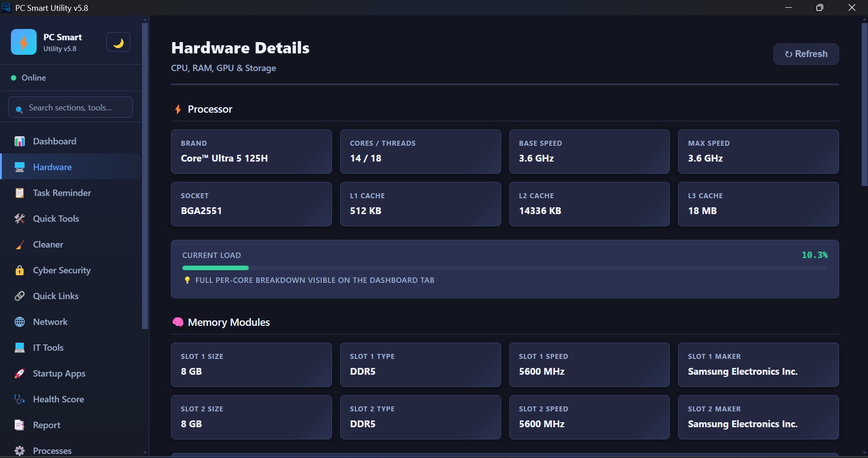This screenshot has height=458, width=868.
Task: Click the Dashboard chart icon in sidebar
Action: click(19, 142)
